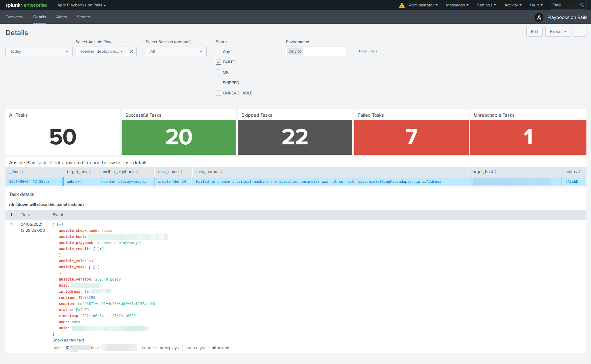Image resolution: width=591 pixels, height=364 pixels.
Task: Click the ansible_version 2.9.18.post0 value
Action: (108, 279)
